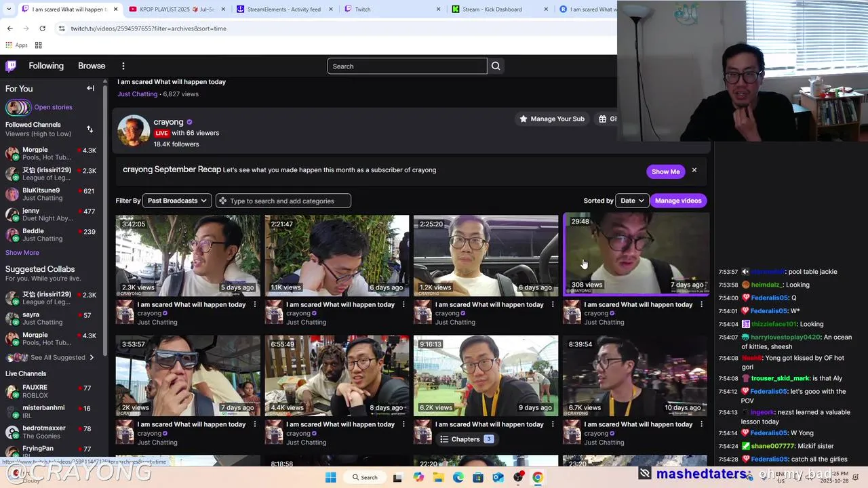Screen dimensions: 868x488
Task: Open Windows Start menu
Action: [331, 477]
